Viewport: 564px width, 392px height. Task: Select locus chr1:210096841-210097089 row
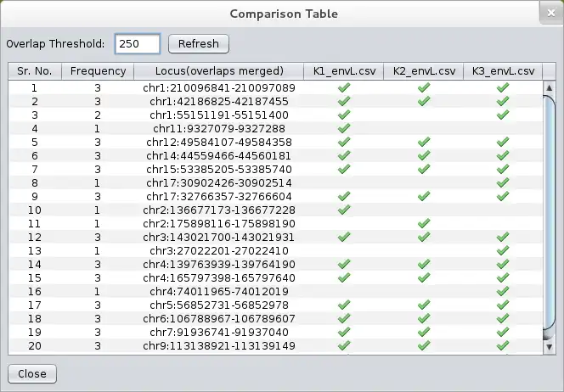(x=220, y=87)
